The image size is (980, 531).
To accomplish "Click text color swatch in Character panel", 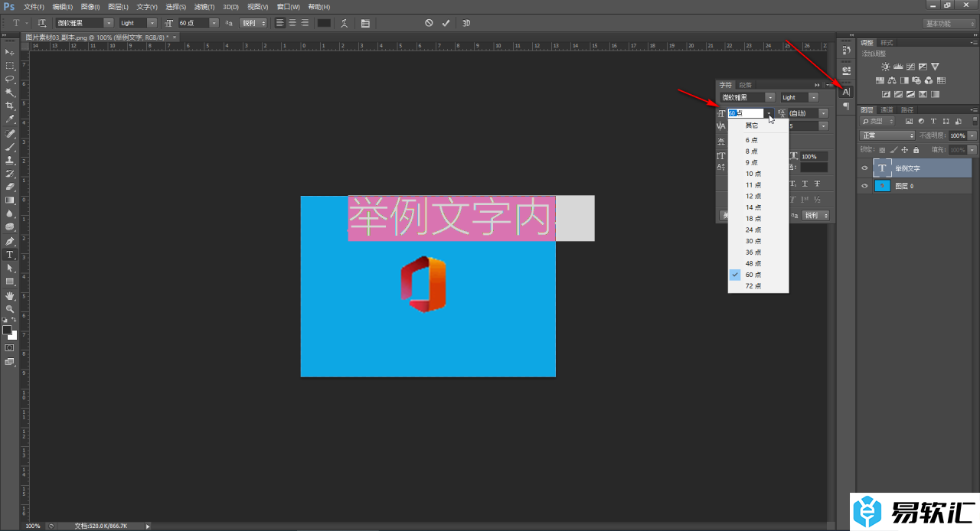I will pyautogui.click(x=814, y=168).
